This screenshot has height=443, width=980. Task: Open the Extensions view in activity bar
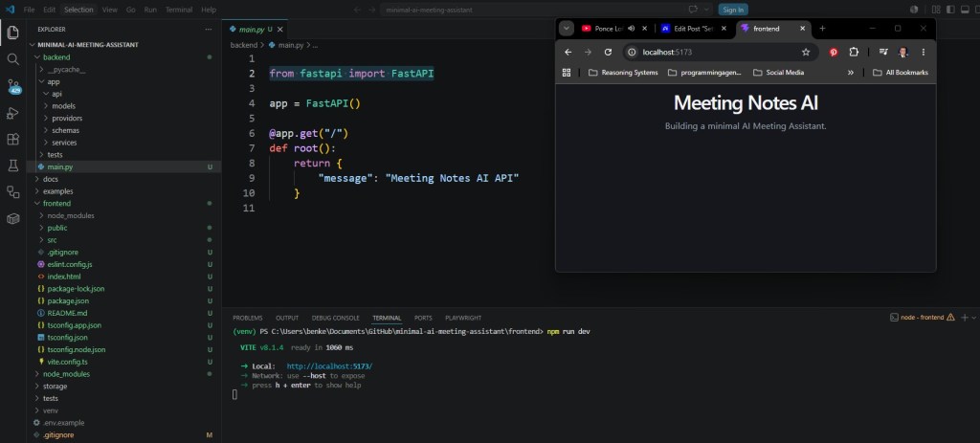tap(12, 140)
